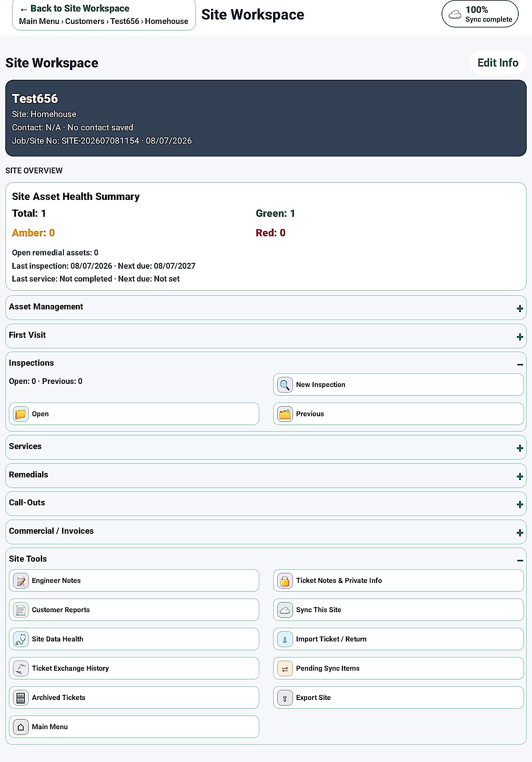Click the Import Ticket / Return arrow icon
This screenshot has height=762, width=532.
285,639
